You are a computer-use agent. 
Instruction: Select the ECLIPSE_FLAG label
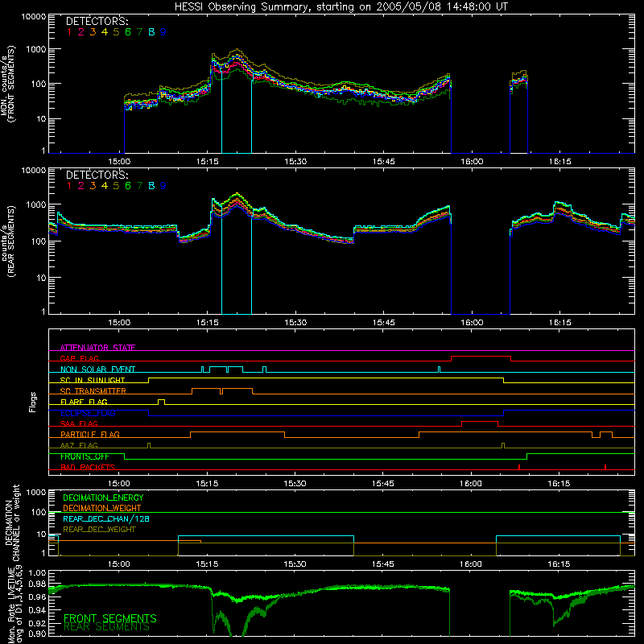(88, 413)
